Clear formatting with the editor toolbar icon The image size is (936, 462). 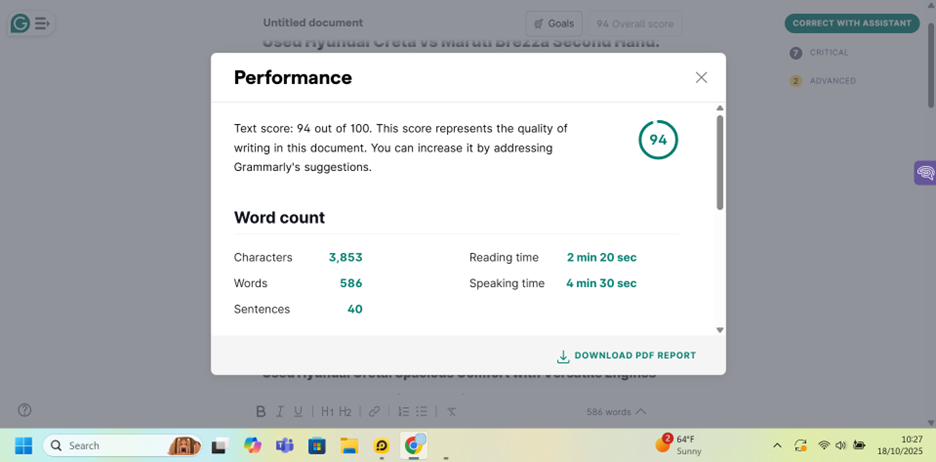[451, 411]
